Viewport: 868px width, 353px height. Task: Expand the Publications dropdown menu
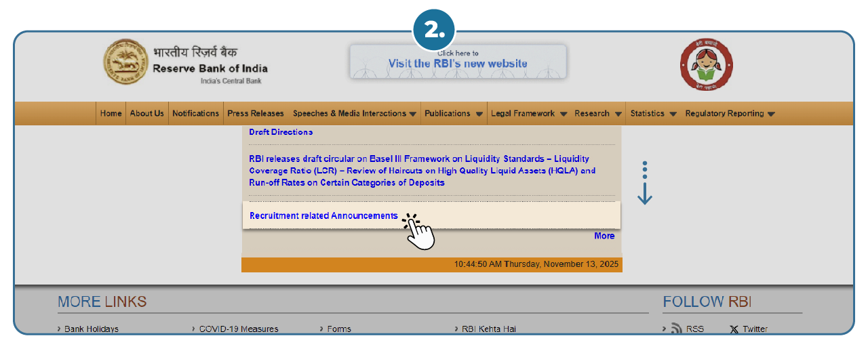[x=453, y=114]
